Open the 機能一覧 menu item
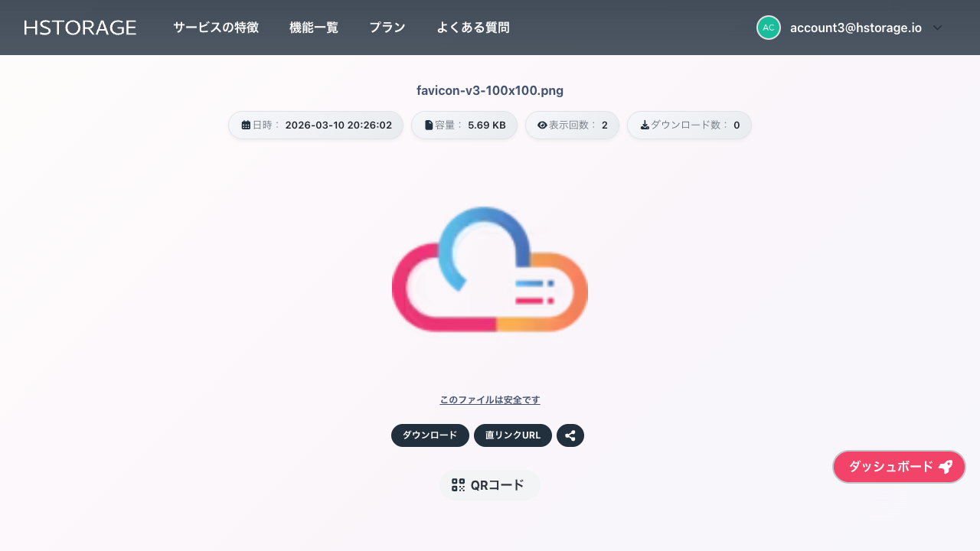Image resolution: width=980 pixels, height=551 pixels. click(314, 28)
